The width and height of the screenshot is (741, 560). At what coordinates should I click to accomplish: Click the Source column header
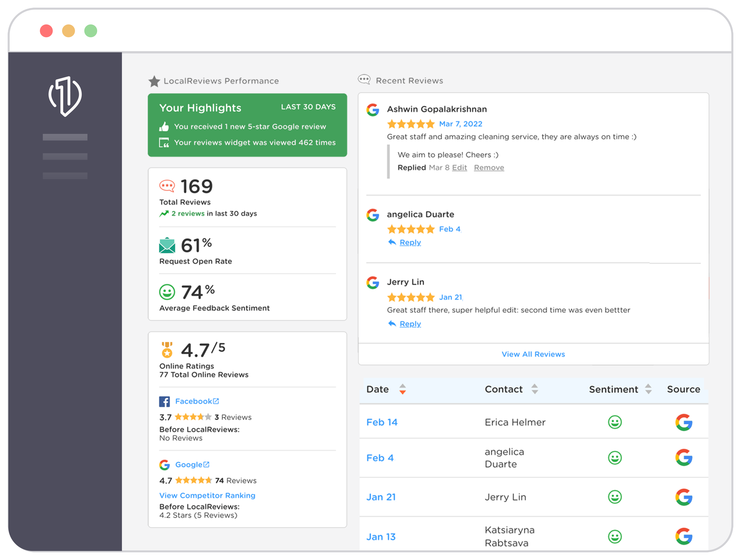[683, 389]
